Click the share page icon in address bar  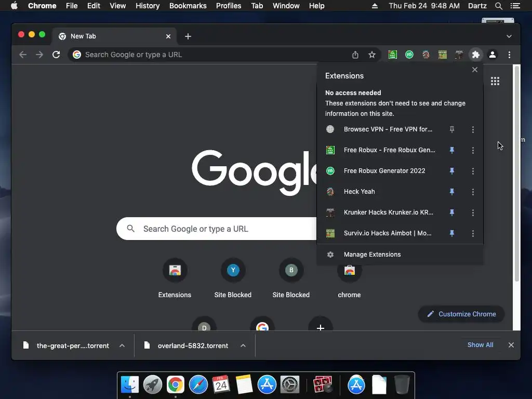[x=355, y=55]
